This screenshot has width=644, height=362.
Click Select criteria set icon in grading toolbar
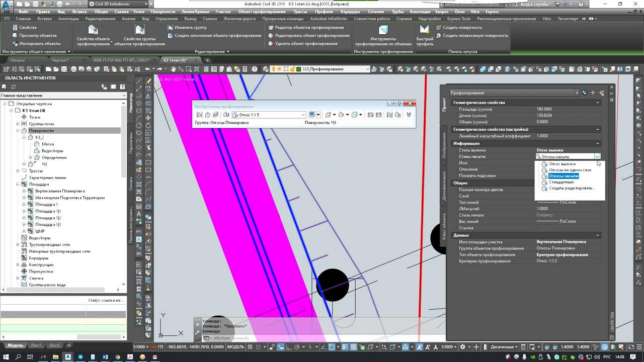click(226, 115)
